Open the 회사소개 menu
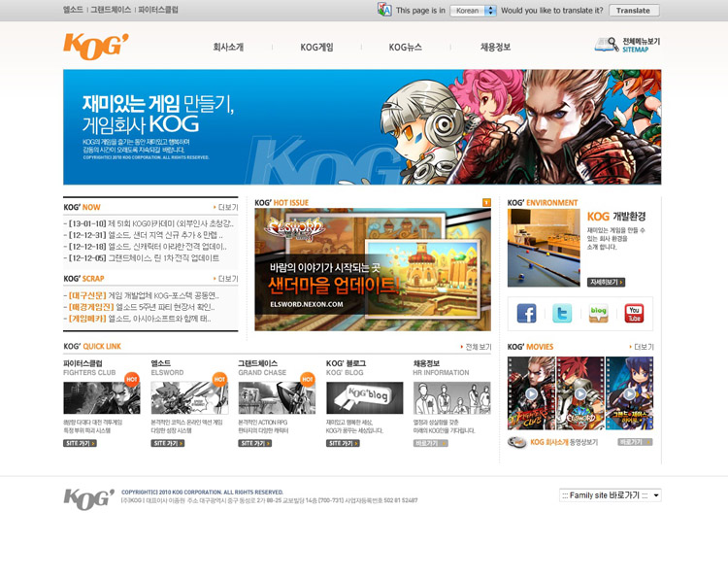The image size is (728, 578). [x=228, y=47]
